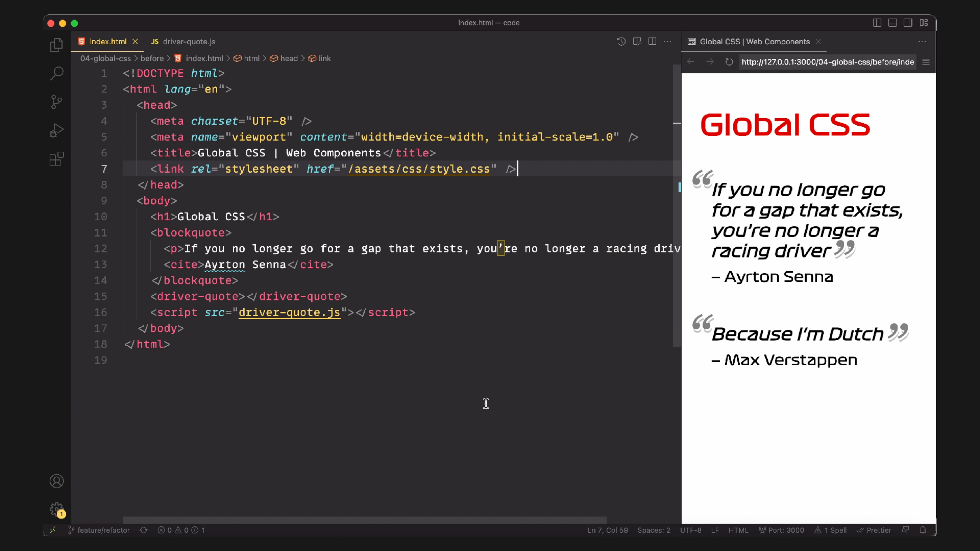Image resolution: width=980 pixels, height=551 pixels.
Task: Open the Explorer view in the activity bar
Action: click(56, 45)
